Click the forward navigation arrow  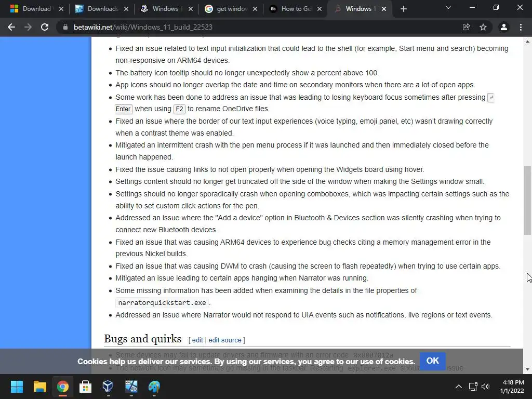click(28, 27)
